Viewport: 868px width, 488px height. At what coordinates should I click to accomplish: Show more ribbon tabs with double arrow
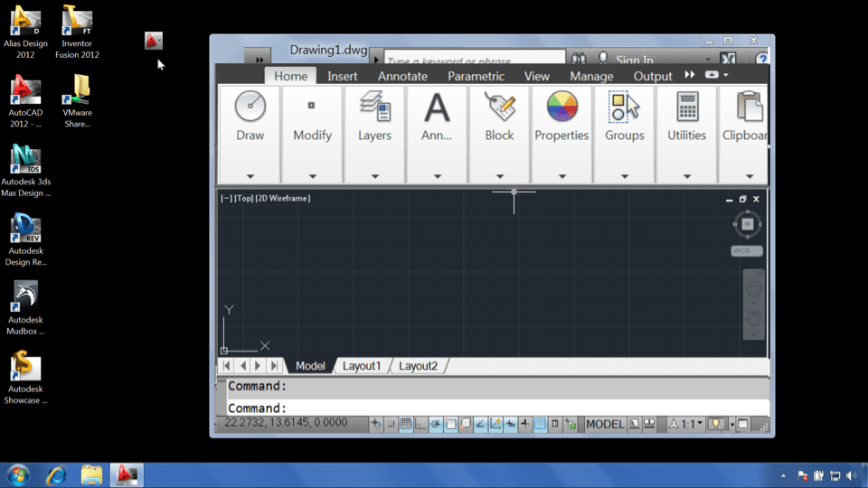(690, 75)
